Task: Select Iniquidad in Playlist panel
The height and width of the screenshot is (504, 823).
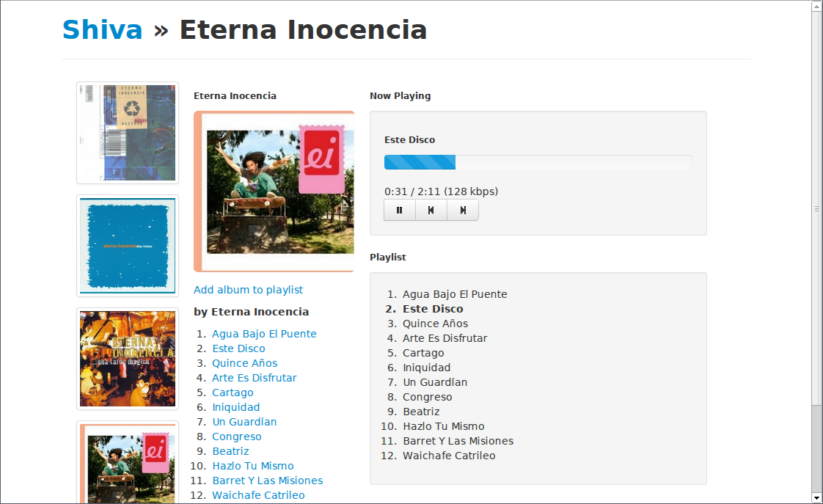Action: coord(426,368)
